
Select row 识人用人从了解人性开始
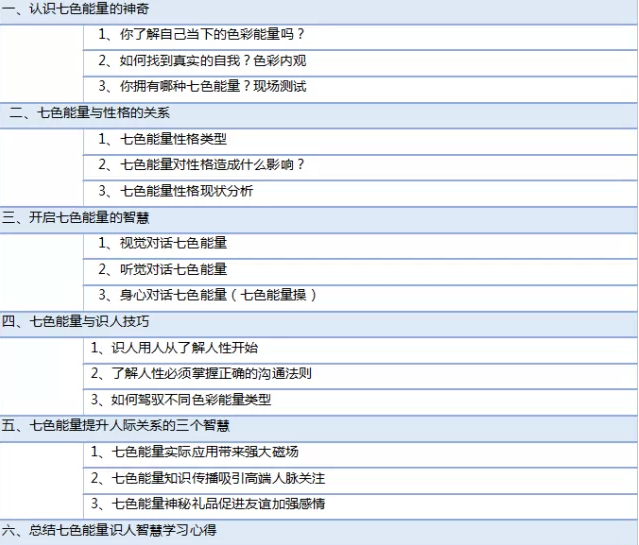360,350
